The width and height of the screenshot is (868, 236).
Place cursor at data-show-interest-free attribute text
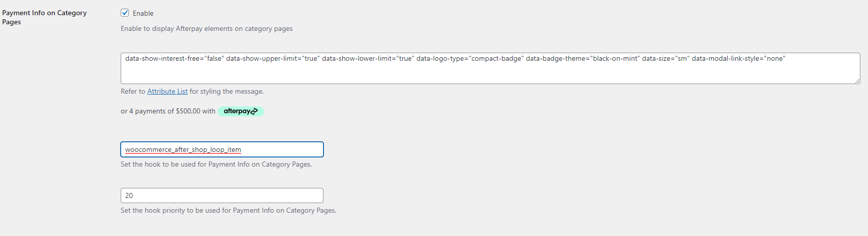point(173,59)
